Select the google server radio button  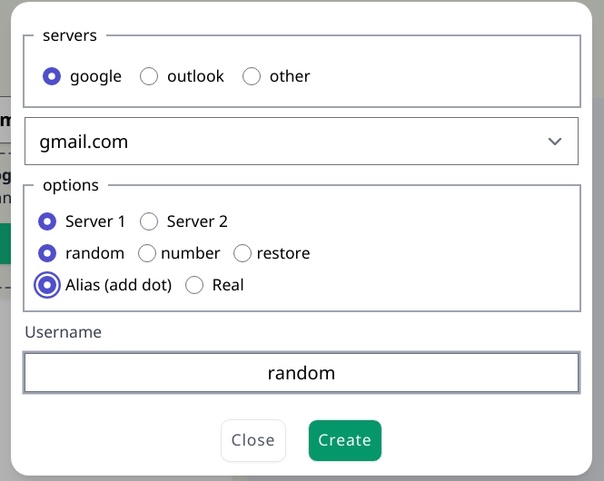click(x=52, y=76)
